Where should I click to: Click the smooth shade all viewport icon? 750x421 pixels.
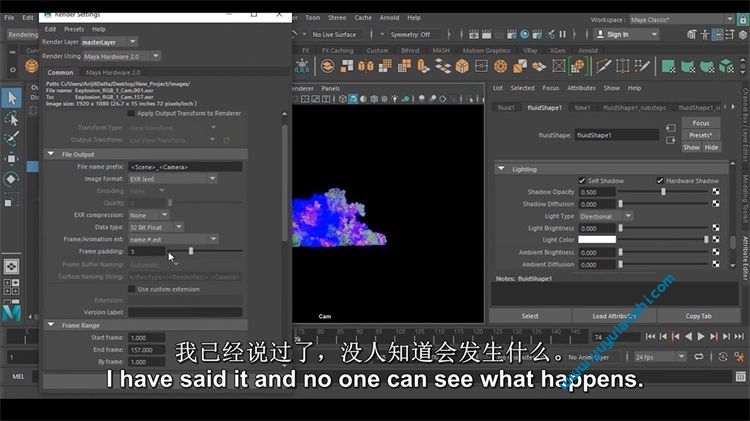tap(353, 99)
